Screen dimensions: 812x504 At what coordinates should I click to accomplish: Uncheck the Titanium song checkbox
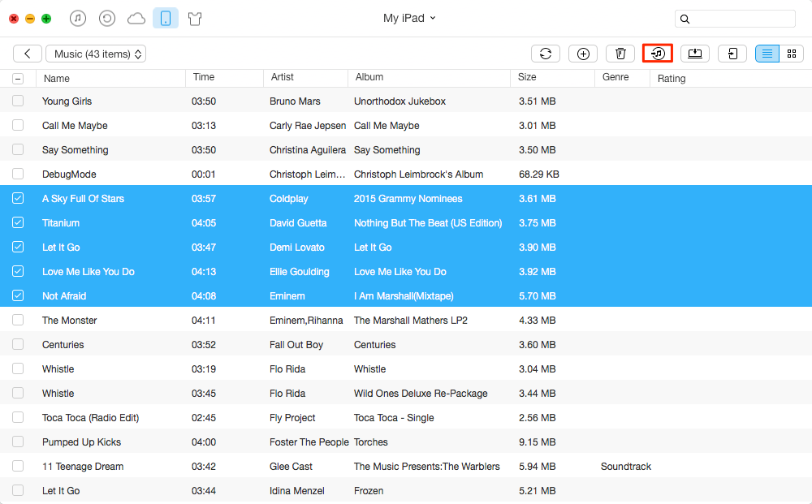(18, 222)
